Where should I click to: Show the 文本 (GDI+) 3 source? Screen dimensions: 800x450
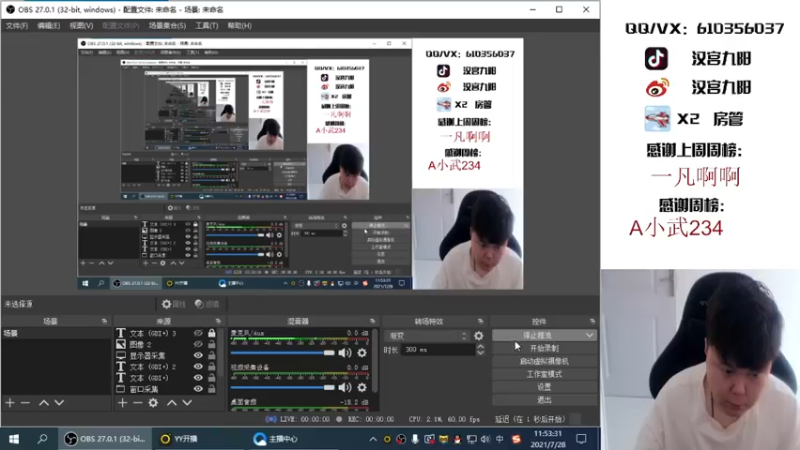pyautogui.click(x=198, y=333)
